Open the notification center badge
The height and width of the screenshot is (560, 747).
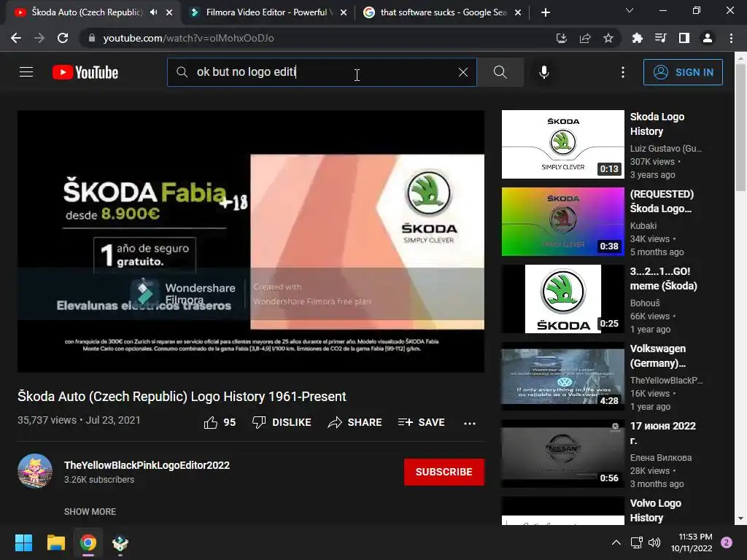point(727,542)
